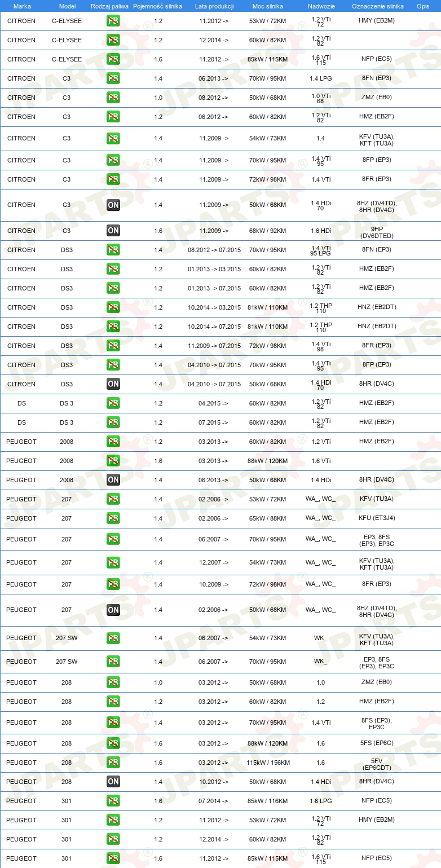Click petrol icon in Peugeot 2008 1.2 VTi row
441x868 pixels.
tap(113, 442)
